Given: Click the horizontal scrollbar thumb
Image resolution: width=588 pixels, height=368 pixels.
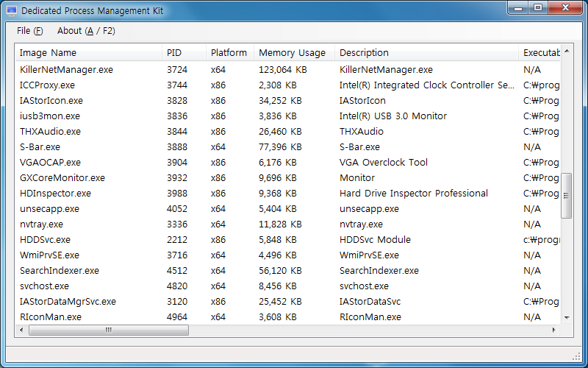Looking at the screenshot, I should click(109, 330).
